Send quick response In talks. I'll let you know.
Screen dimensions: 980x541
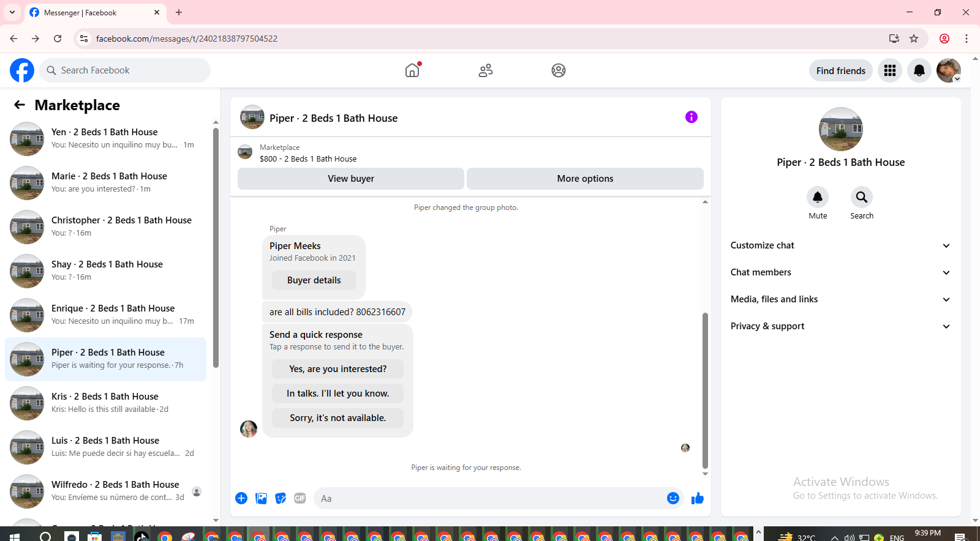337,394
